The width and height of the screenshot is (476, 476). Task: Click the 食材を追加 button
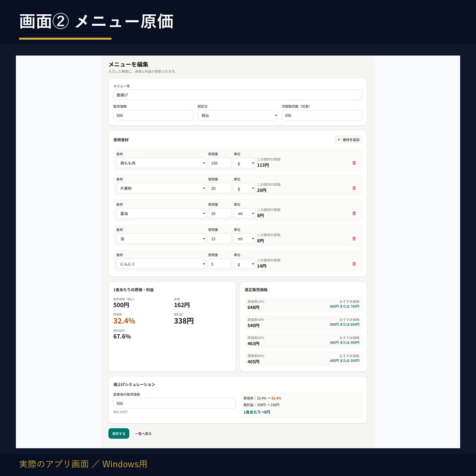tap(348, 140)
